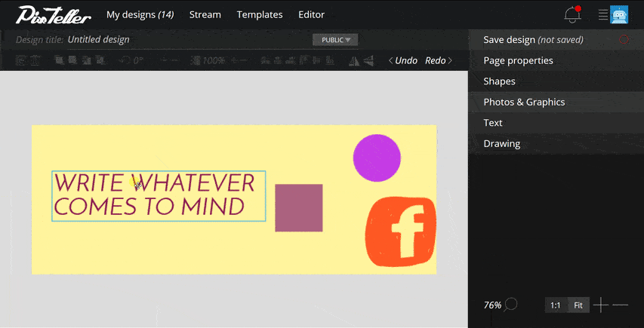Open the hamburger menu icon beside avatar
The image size is (644, 328).
pyautogui.click(x=603, y=15)
